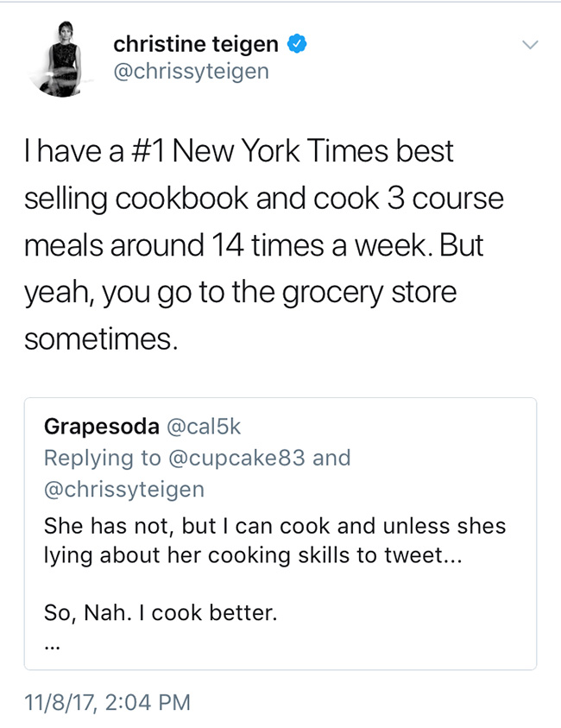Click the word "sometimes." ending the tweet
Viewport: 561px width, 728px height.
[x=101, y=338]
